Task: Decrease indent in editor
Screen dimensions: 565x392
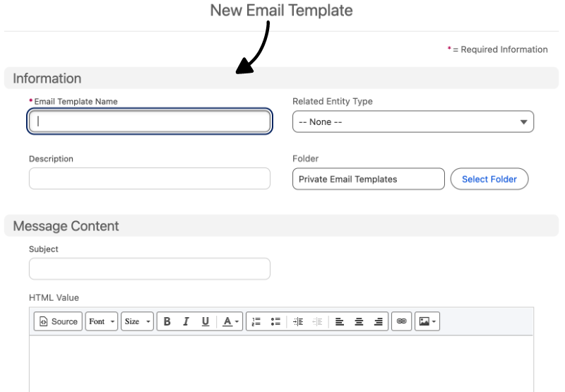Action: 317,321
